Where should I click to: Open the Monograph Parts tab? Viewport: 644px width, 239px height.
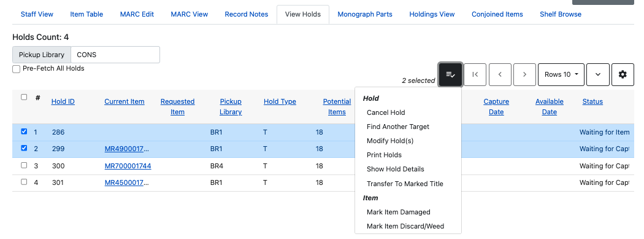[x=365, y=14]
